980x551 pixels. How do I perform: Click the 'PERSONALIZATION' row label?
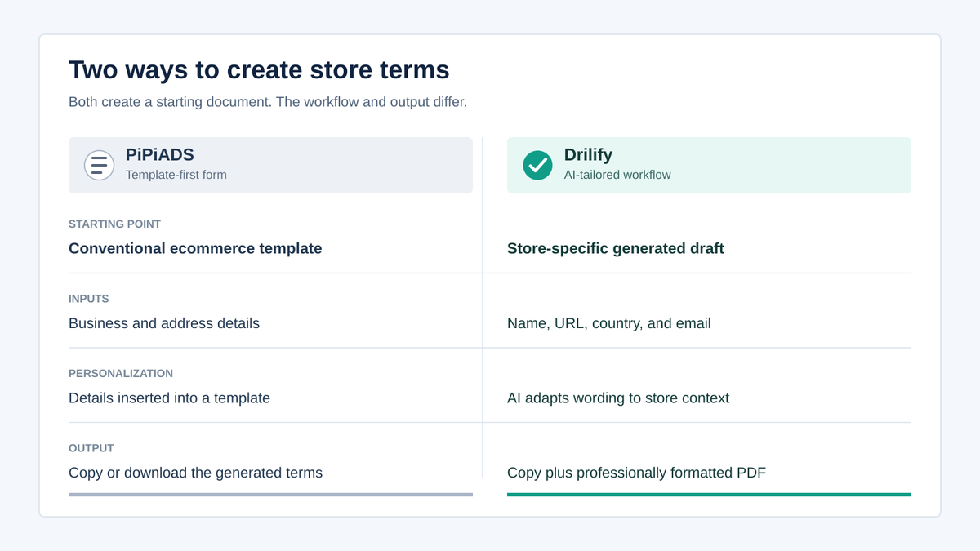[121, 373]
